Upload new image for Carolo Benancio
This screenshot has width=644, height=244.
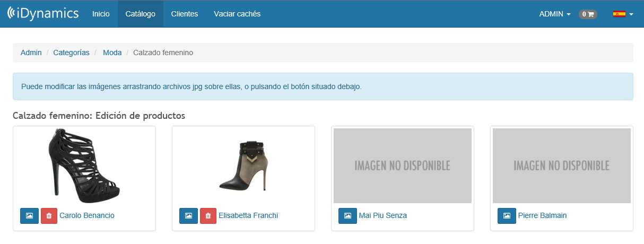tap(29, 216)
